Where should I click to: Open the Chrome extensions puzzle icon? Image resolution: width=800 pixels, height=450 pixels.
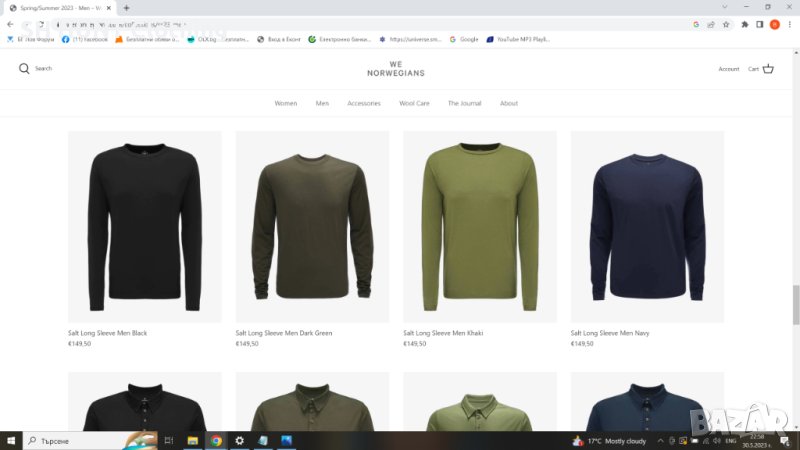744,24
